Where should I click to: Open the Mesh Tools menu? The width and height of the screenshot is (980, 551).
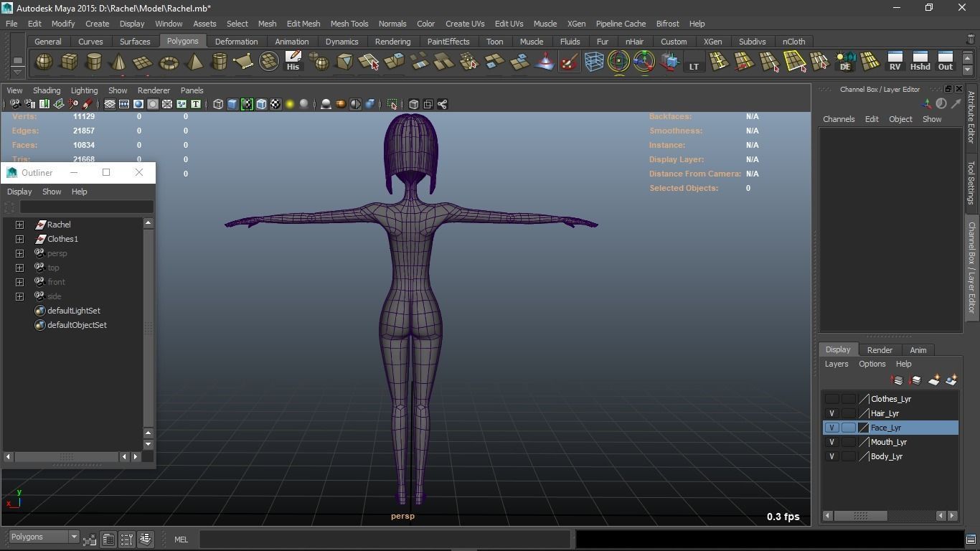(x=349, y=24)
